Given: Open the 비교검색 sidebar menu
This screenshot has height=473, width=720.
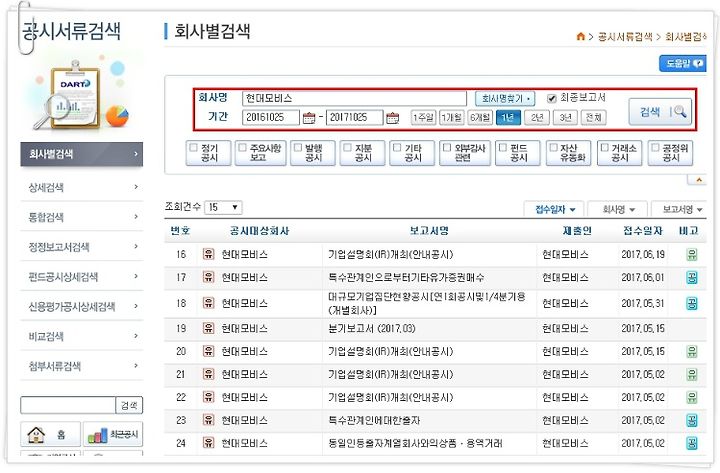Looking at the screenshot, I should 82,337.
